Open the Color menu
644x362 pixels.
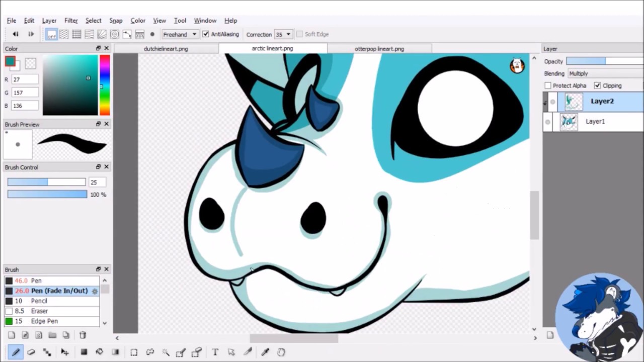(x=138, y=21)
